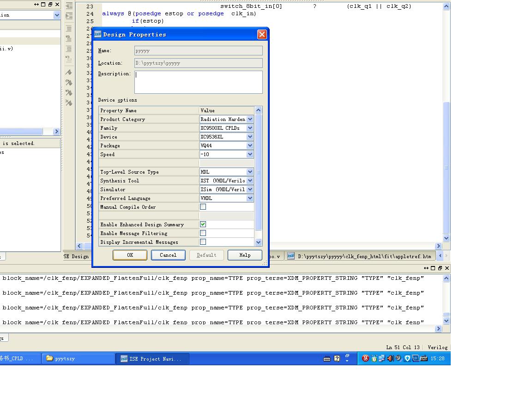Click the blue shield security icon in the tray

(x=407, y=358)
